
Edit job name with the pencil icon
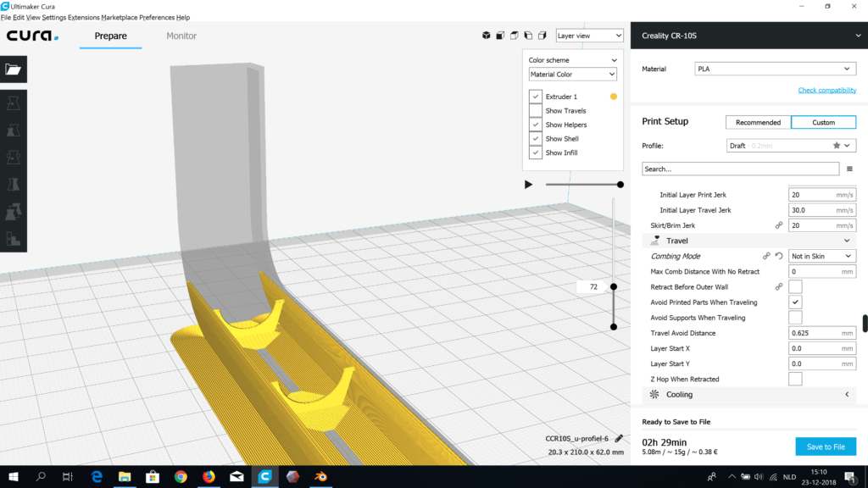(x=619, y=438)
